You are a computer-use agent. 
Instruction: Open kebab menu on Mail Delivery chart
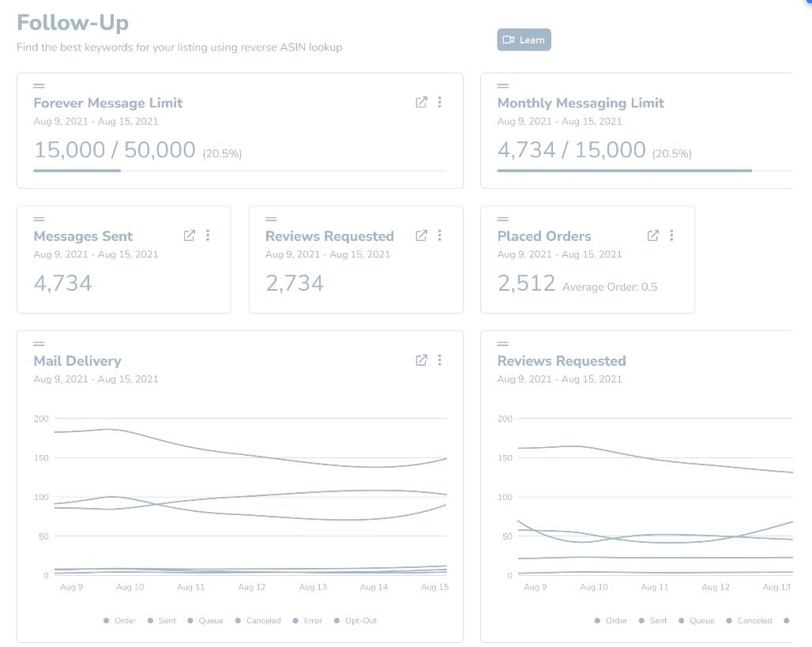click(440, 360)
